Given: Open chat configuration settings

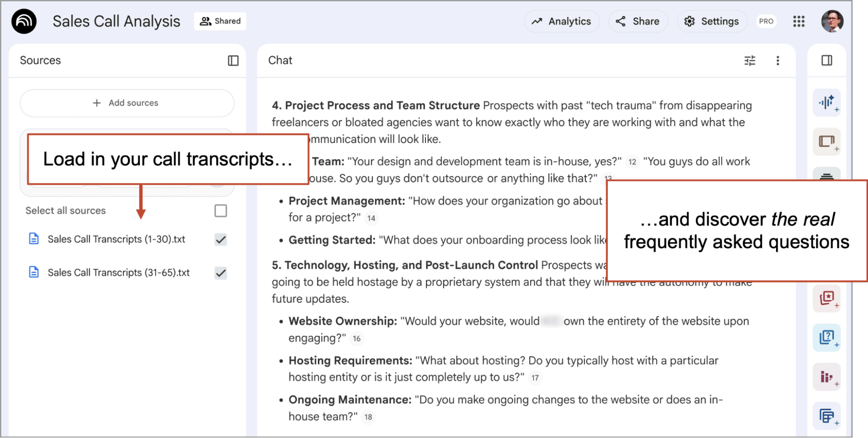Looking at the screenshot, I should click(750, 60).
